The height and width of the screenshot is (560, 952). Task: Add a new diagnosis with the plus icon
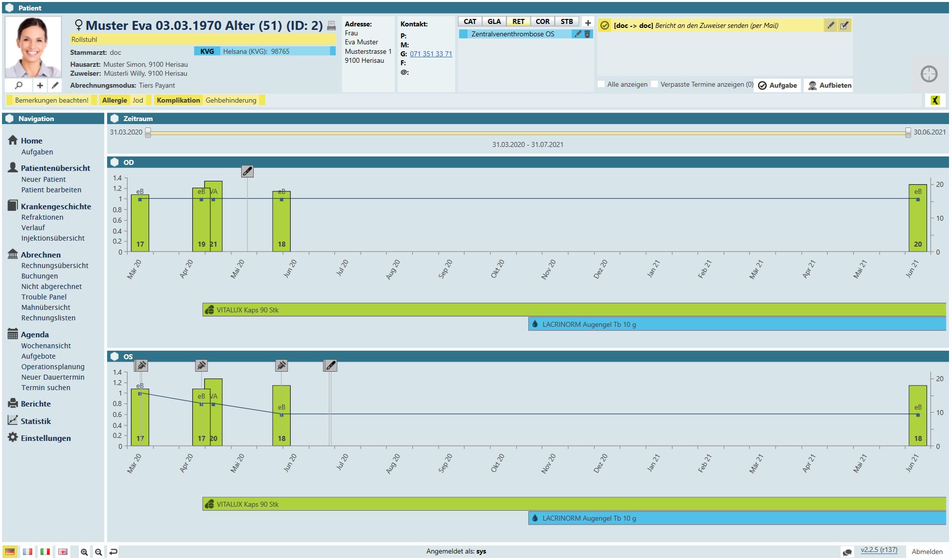[588, 22]
